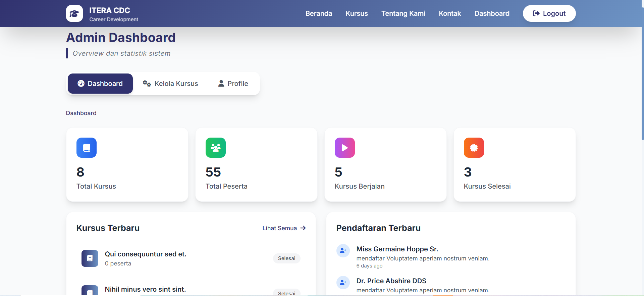Screen dimensions: 644x296
Task: Click the Kursus Selesai label
Action: click(x=487, y=186)
